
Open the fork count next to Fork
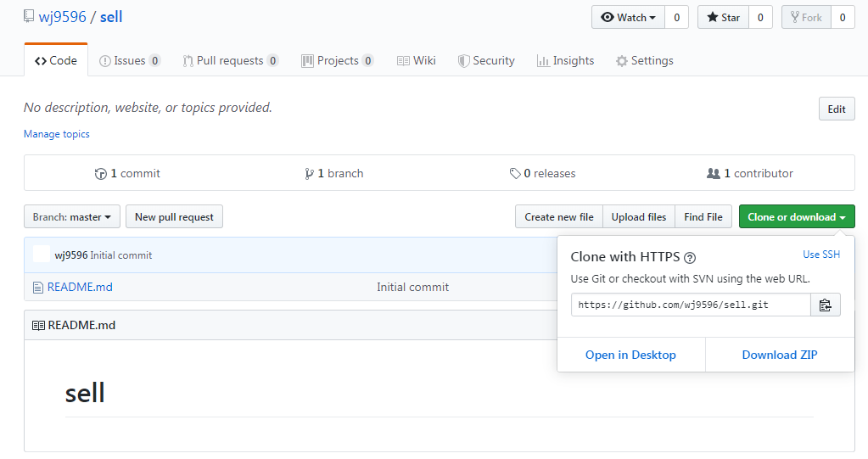tap(843, 17)
